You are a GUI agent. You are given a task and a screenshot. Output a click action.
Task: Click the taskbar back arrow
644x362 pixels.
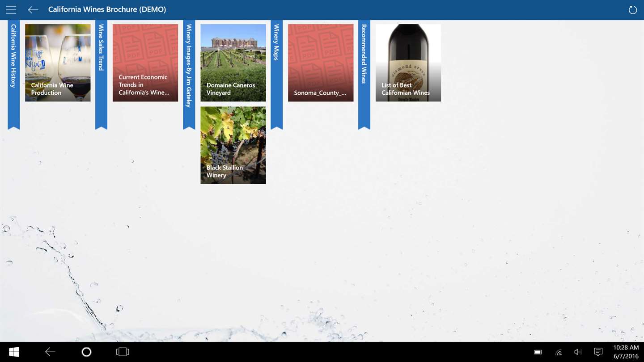click(x=50, y=352)
